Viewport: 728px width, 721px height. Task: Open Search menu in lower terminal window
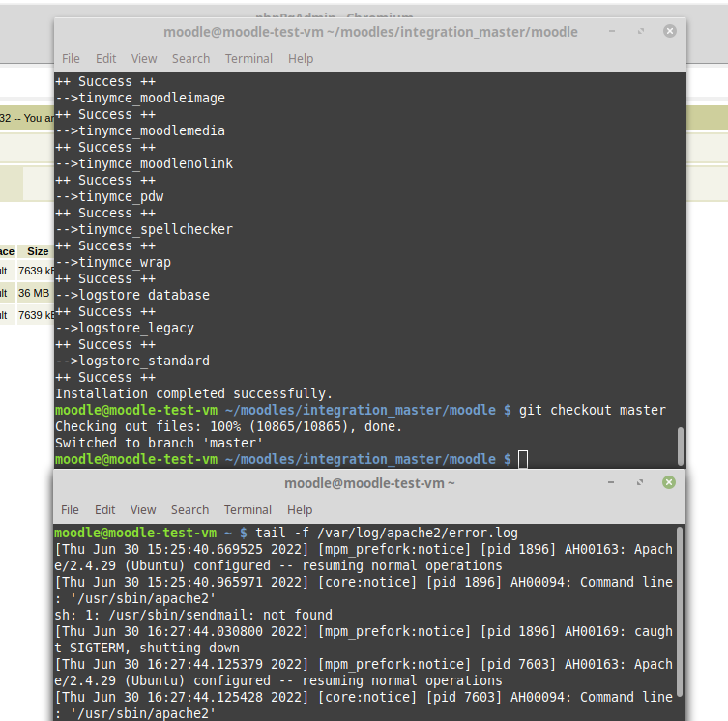click(189, 509)
